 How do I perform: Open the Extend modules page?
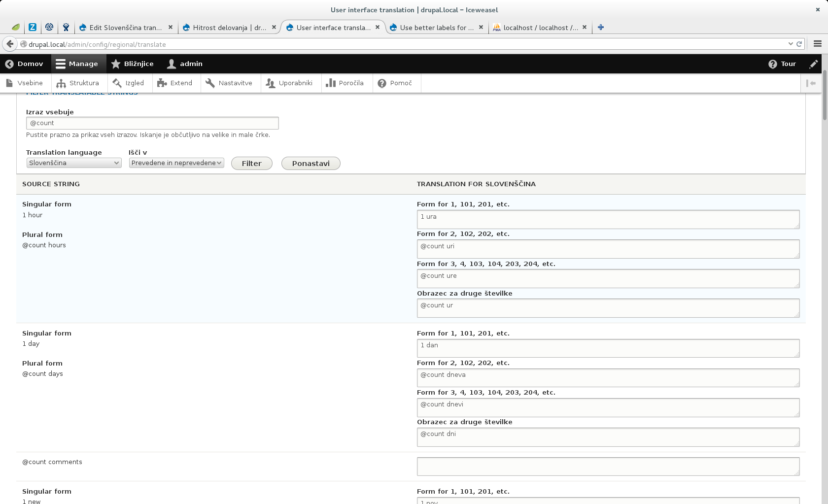[x=175, y=83]
